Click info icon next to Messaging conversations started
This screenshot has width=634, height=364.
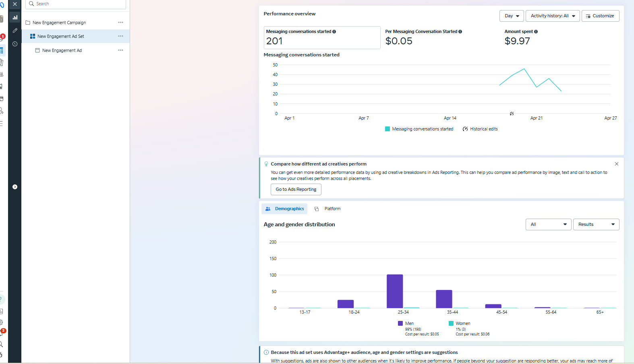(334, 31)
